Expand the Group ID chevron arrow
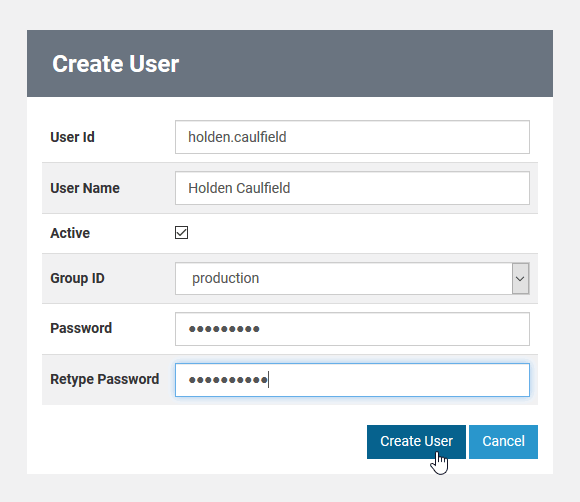The image size is (580, 502). coord(520,279)
